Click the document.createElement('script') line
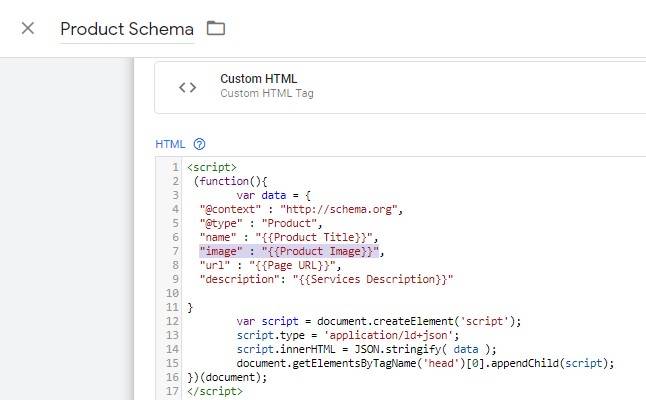646x400 pixels. [379, 321]
